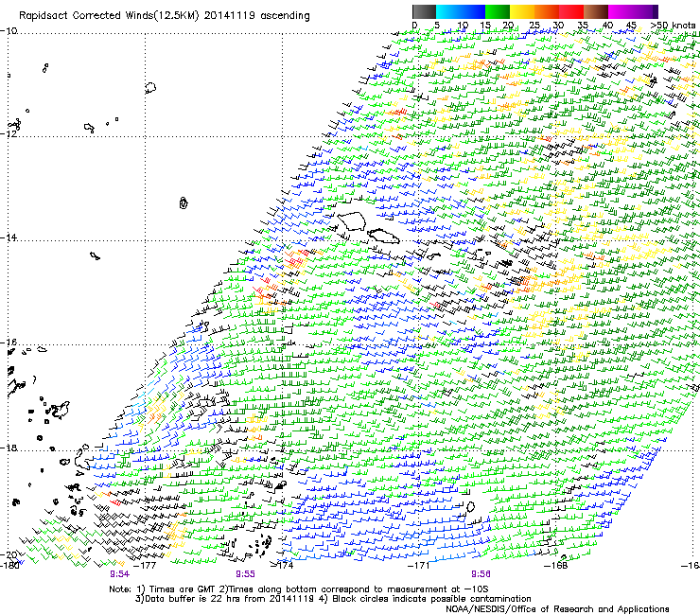Click the "-174" longitude axis label
Image resolution: width=700 pixels, height=615 pixels.
(282, 566)
